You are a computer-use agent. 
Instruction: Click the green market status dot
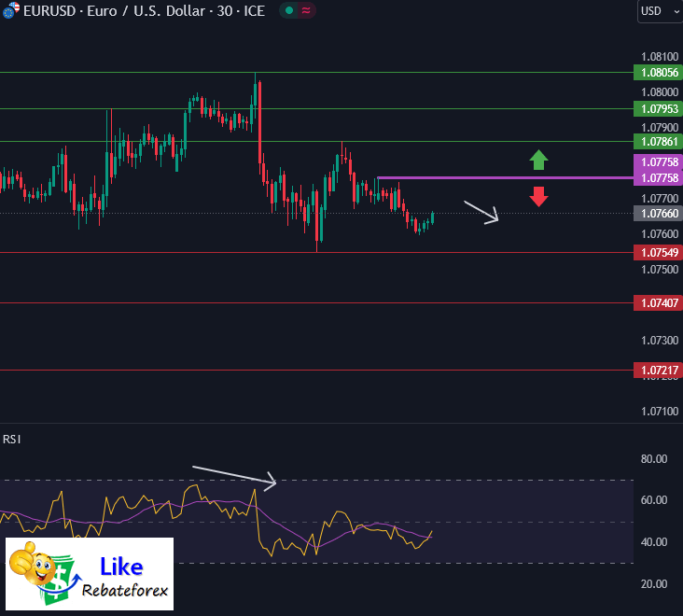click(289, 10)
